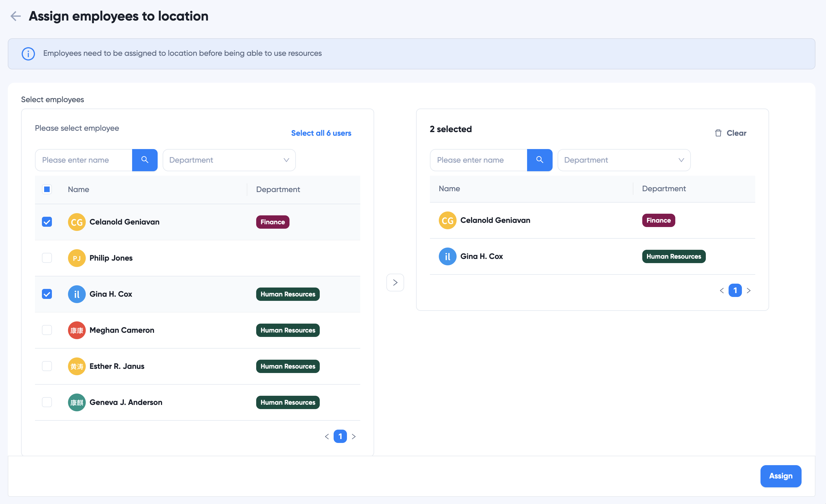Click Department column header in selected table
Screen dimensions: 826x504
pyautogui.click(x=664, y=189)
